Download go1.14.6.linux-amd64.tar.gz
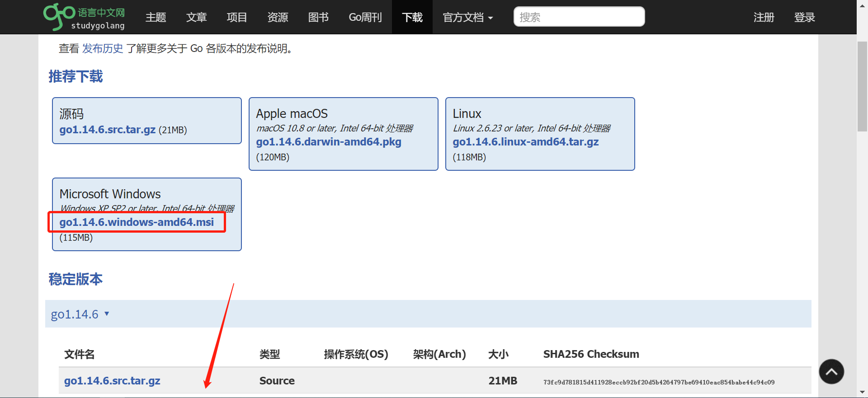This screenshot has width=868, height=398. [526, 142]
